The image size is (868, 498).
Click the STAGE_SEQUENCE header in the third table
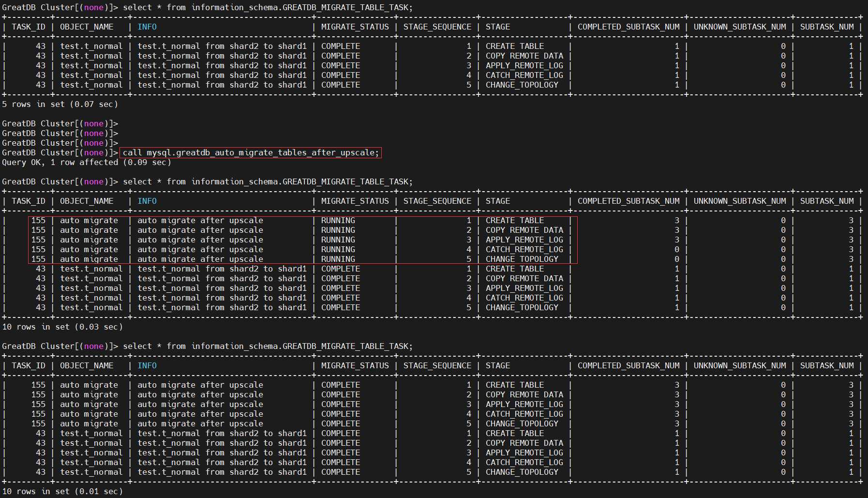(x=437, y=366)
